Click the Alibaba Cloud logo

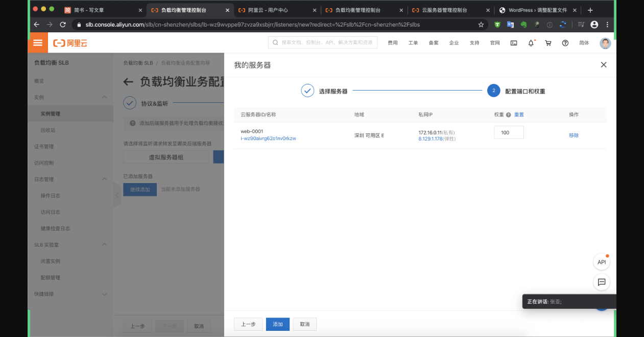pyautogui.click(x=69, y=43)
